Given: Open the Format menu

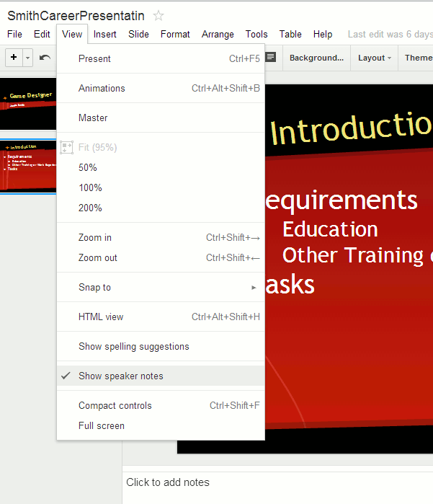Looking at the screenshot, I should [175, 34].
